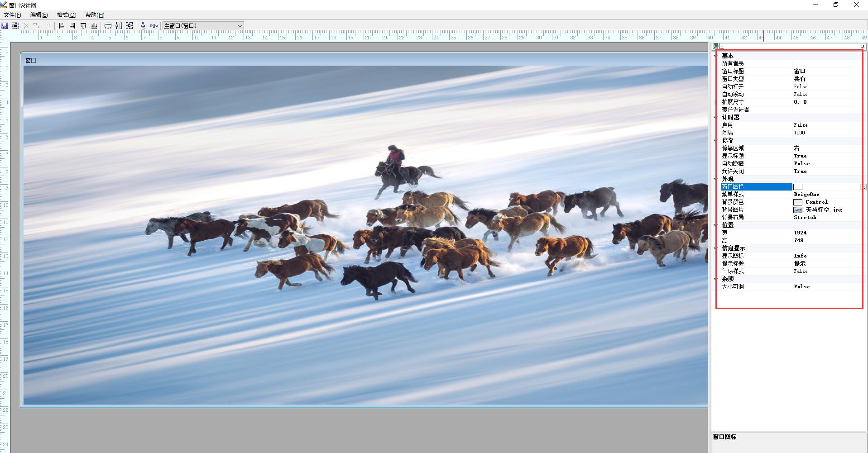
Task: Toggle the 自动打开 False value
Action: (801, 86)
